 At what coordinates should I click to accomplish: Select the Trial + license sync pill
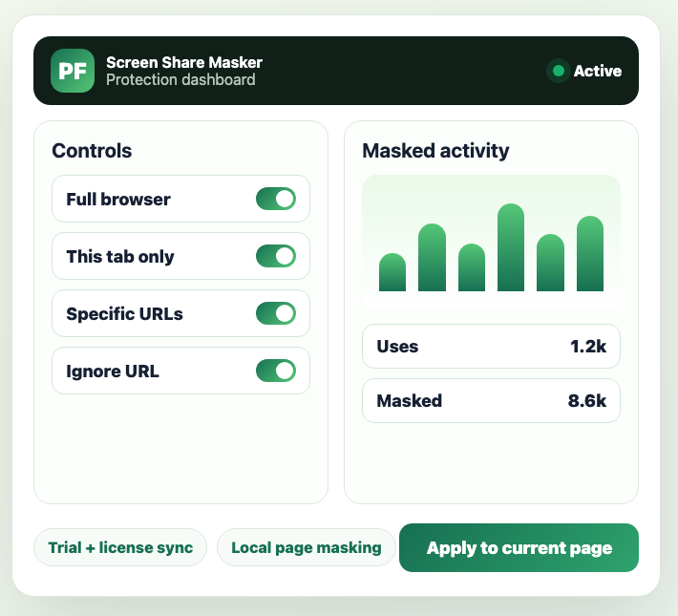tap(120, 547)
